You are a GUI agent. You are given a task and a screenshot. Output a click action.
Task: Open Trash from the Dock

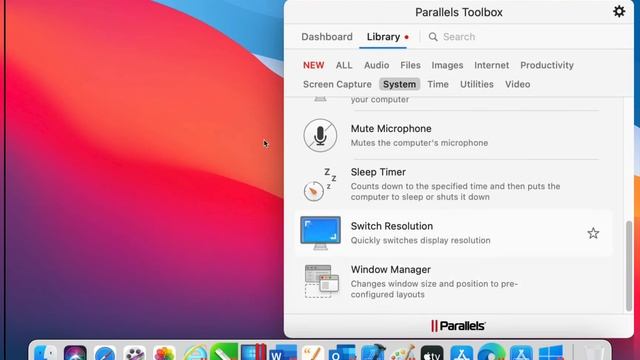coord(594,353)
